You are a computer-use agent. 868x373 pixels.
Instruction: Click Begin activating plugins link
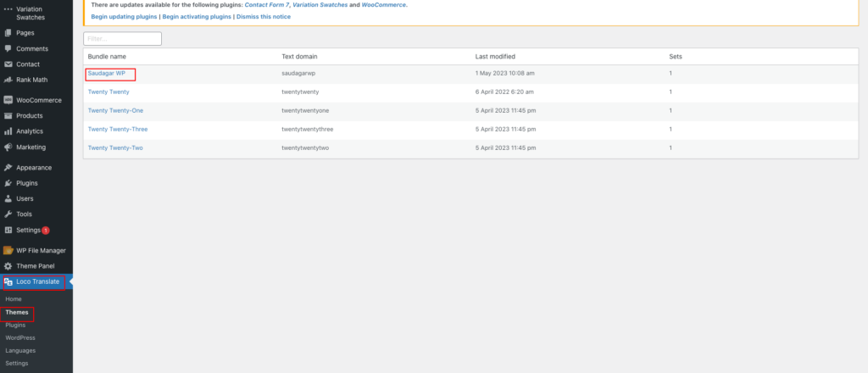(x=197, y=17)
